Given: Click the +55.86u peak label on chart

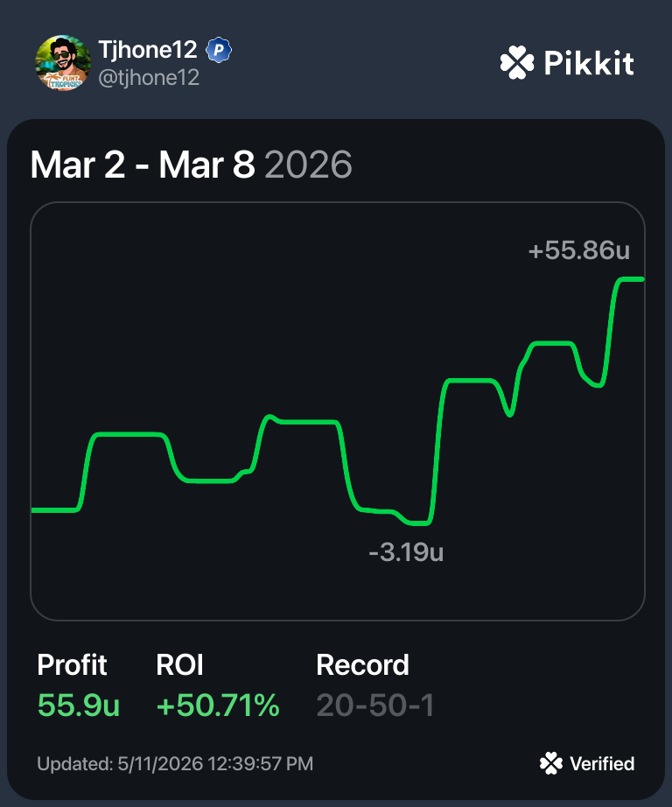Looking at the screenshot, I should (x=579, y=250).
